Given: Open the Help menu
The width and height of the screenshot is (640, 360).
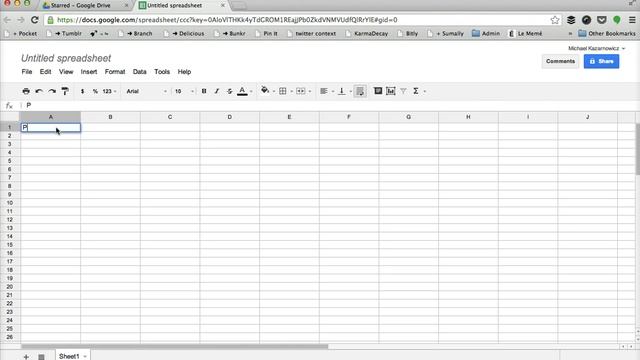Looking at the screenshot, I should tap(184, 72).
